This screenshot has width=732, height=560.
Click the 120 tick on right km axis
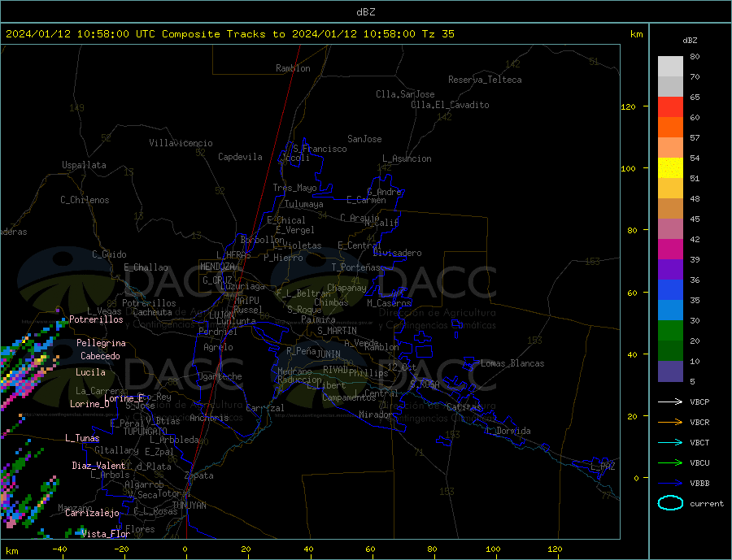[x=629, y=106]
